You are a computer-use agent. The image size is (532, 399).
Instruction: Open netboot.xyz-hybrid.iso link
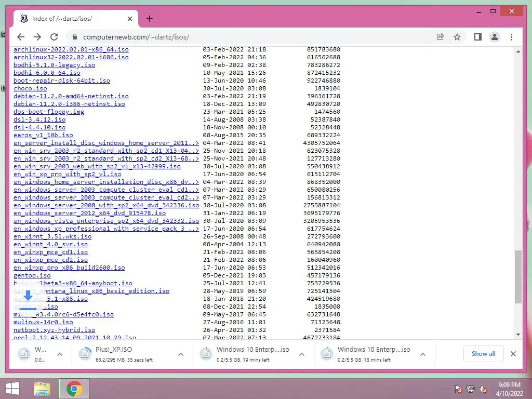[54, 330]
